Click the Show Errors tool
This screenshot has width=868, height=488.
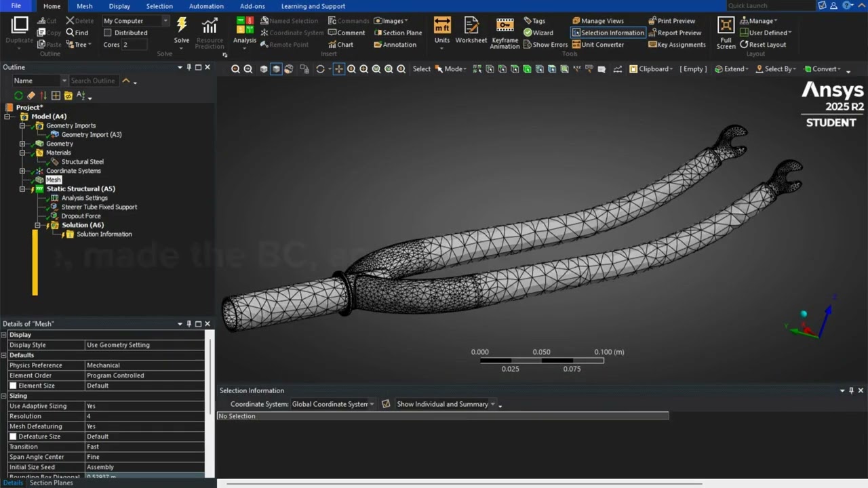coord(545,45)
